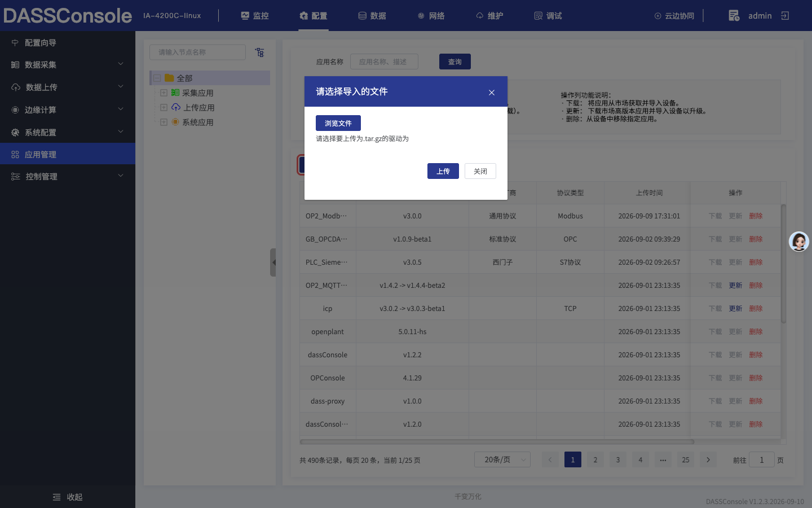
Task: Click the node name search field
Action: tap(197, 52)
